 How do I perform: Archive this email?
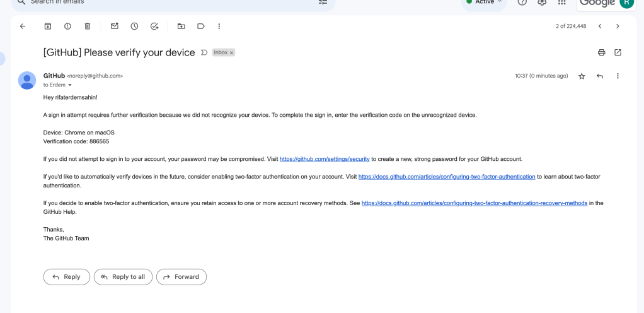coord(48,27)
